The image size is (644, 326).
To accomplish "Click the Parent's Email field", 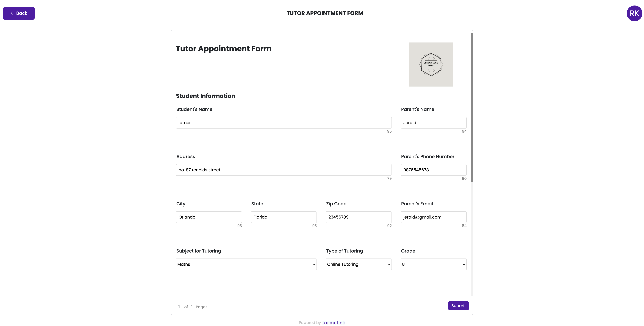I will [433, 217].
